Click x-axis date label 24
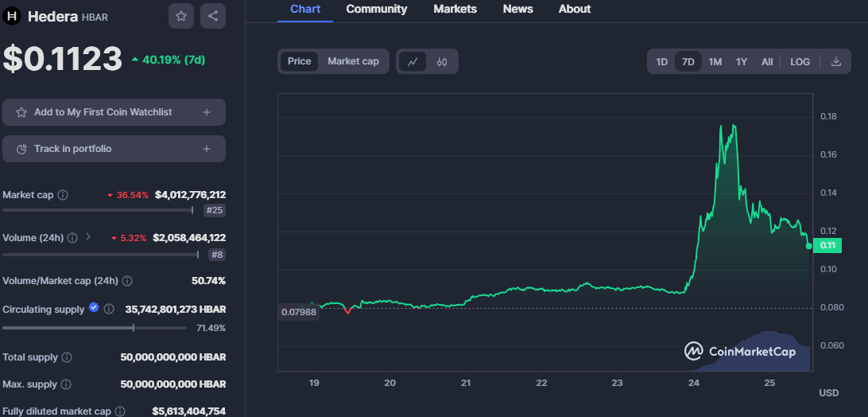Screen dimensions: 868x417 [693, 383]
